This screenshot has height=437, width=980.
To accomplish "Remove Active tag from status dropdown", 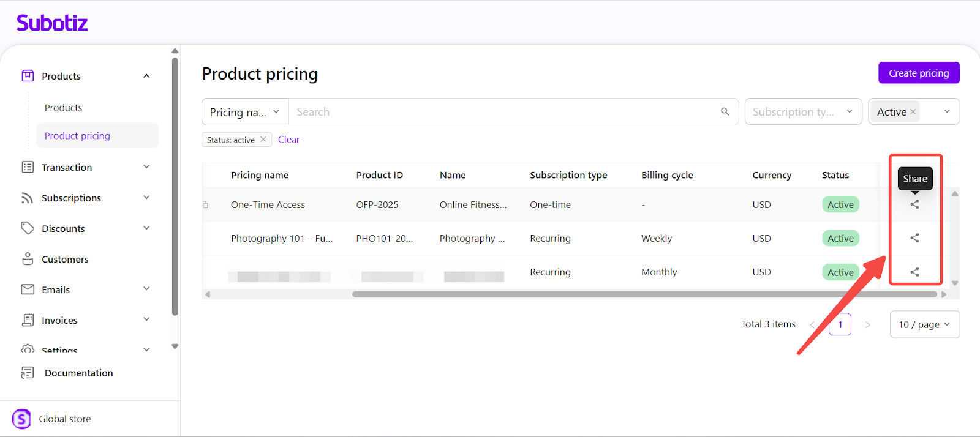I will (913, 112).
